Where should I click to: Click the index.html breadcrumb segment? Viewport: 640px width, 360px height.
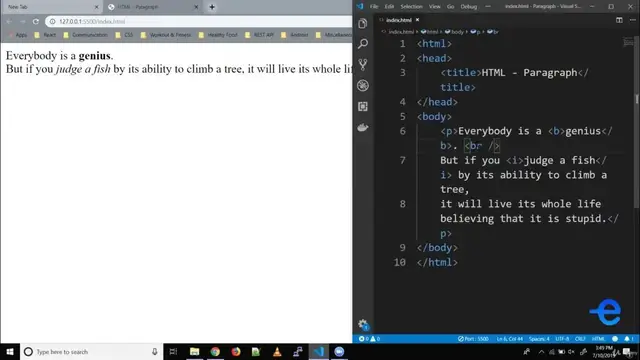397,31
